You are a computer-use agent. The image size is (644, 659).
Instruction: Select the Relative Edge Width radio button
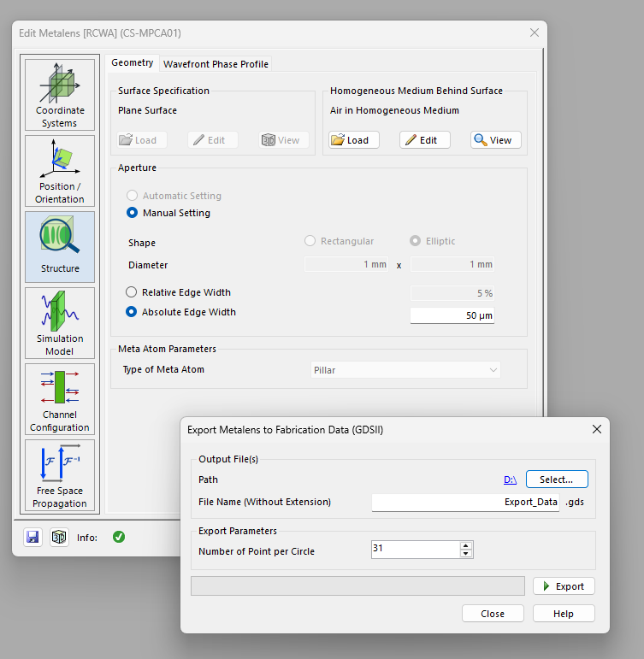tap(131, 292)
